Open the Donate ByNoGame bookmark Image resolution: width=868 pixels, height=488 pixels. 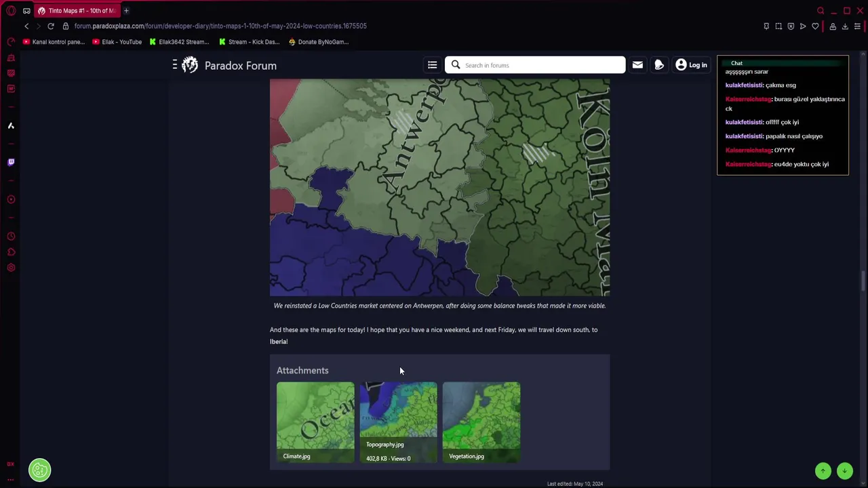click(x=319, y=42)
